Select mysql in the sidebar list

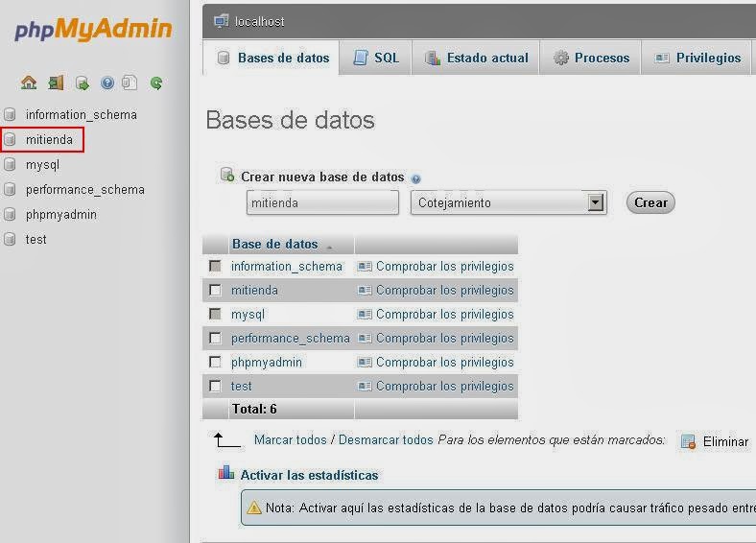[x=42, y=165]
